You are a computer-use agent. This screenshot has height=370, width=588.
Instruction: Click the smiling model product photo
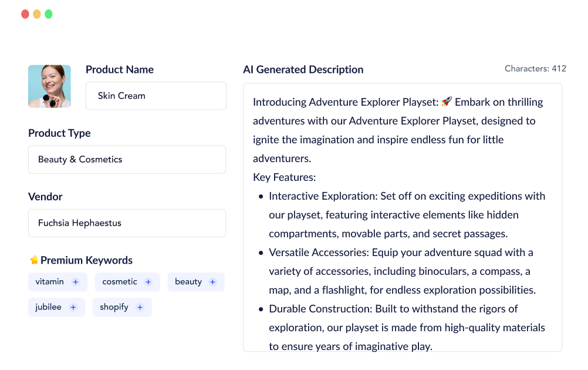click(x=49, y=86)
